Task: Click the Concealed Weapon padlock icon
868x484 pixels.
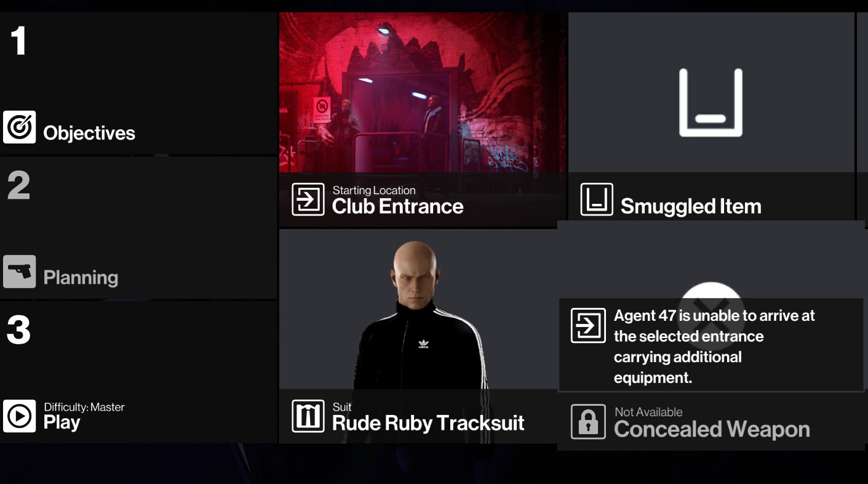Action: pyautogui.click(x=588, y=422)
